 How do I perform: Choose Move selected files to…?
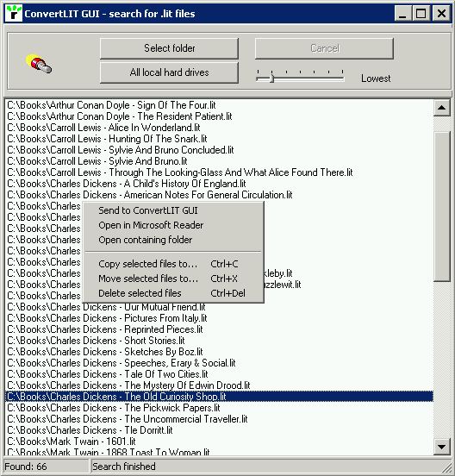point(173,279)
